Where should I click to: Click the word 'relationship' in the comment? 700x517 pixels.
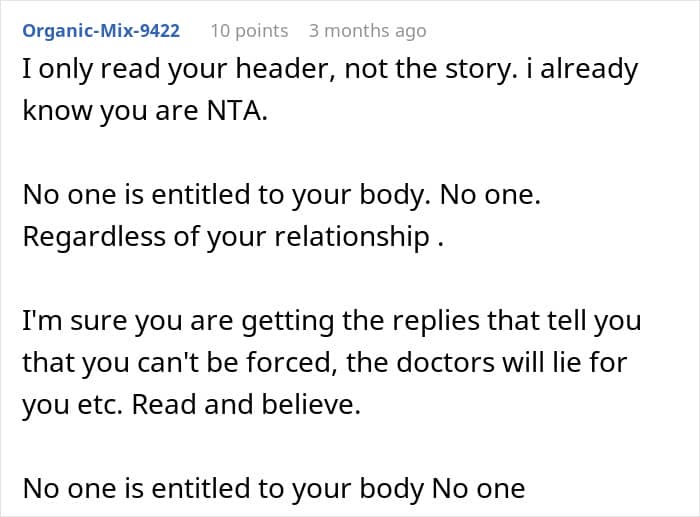tap(352, 237)
